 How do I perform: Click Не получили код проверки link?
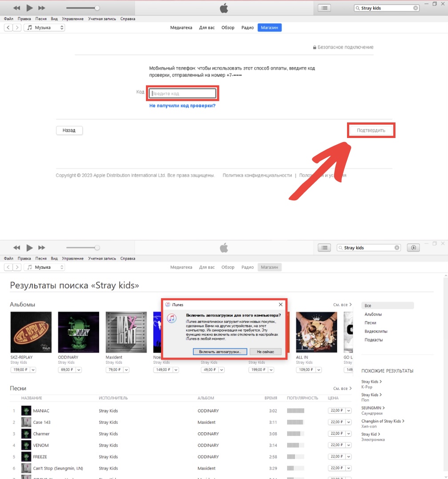pyautogui.click(x=182, y=106)
